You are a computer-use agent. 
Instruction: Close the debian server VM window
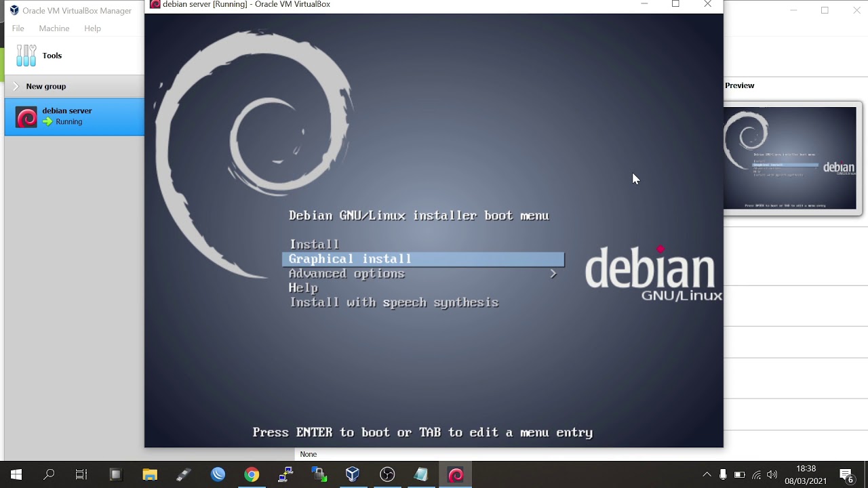(707, 4)
